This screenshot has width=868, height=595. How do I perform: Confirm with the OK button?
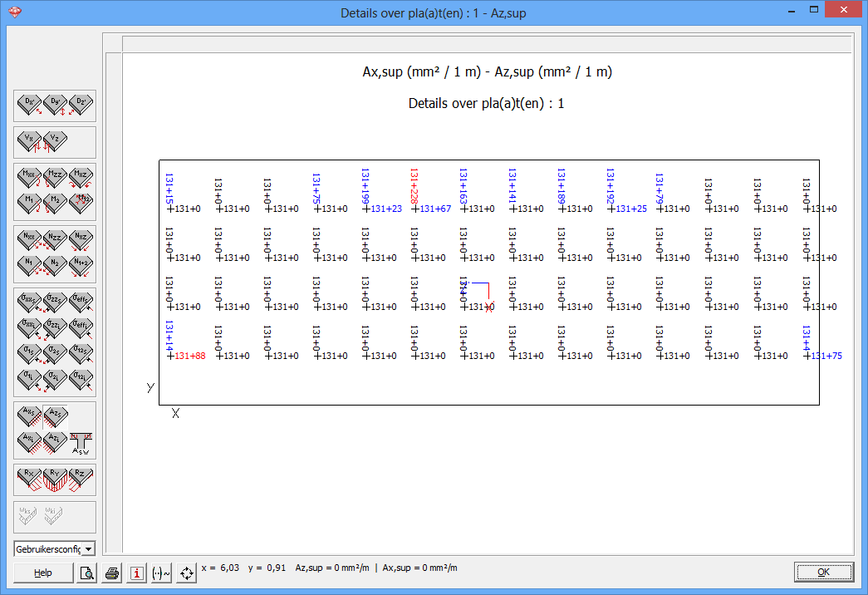(x=824, y=573)
